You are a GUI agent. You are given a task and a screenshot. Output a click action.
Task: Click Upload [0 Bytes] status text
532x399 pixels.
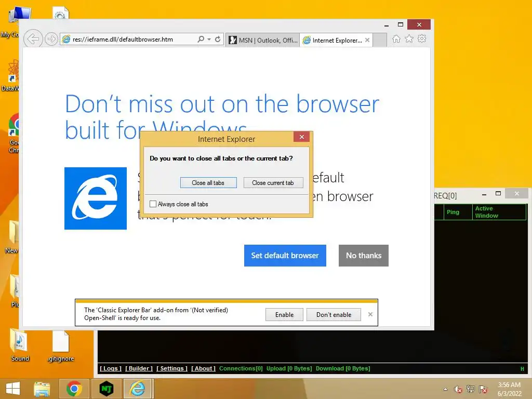289,368
